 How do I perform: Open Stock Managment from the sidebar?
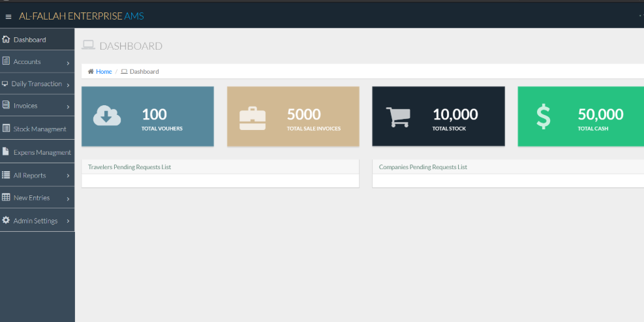[x=39, y=129]
